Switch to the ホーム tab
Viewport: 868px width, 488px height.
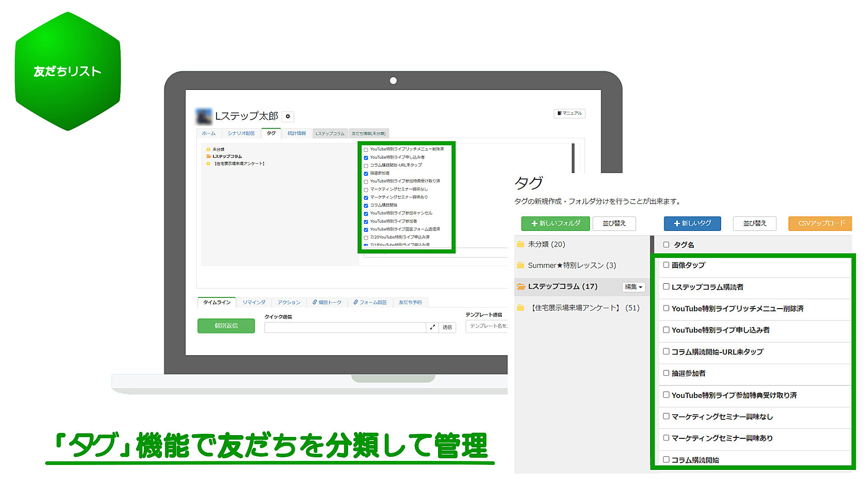coord(209,133)
